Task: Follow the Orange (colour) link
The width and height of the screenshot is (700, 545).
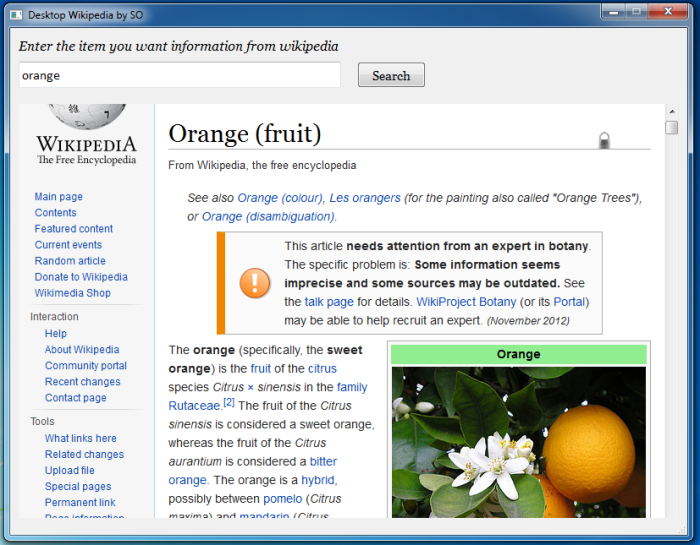Action: 280,198
